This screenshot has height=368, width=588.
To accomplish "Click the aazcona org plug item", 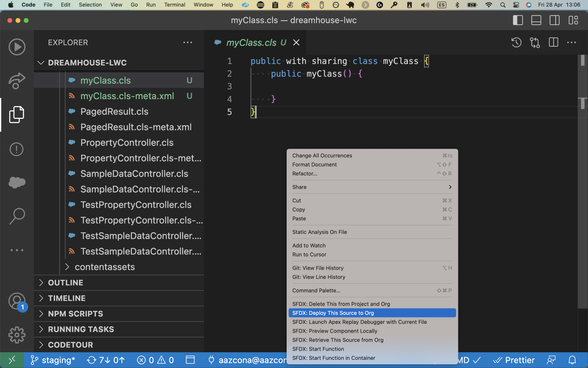I will pos(247,360).
